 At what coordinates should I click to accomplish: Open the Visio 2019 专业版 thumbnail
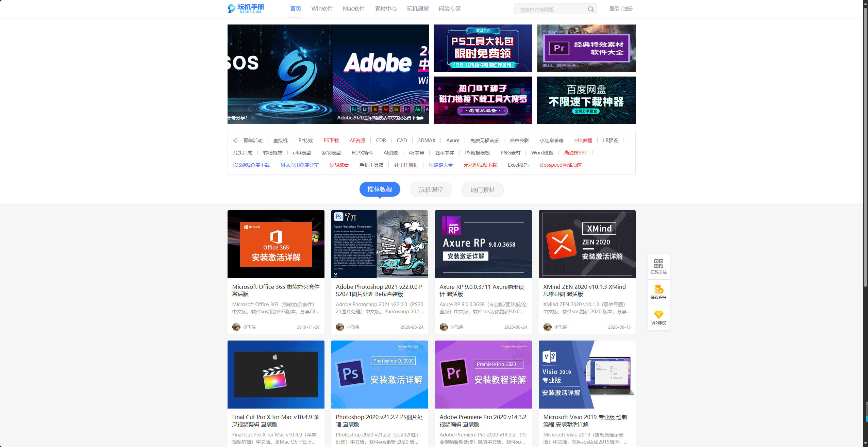(x=587, y=375)
